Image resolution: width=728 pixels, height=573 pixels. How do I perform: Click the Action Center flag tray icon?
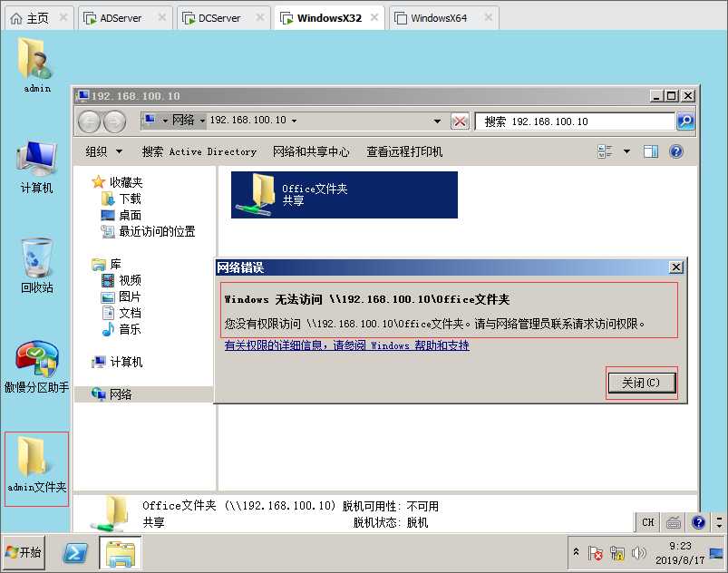[x=595, y=552]
